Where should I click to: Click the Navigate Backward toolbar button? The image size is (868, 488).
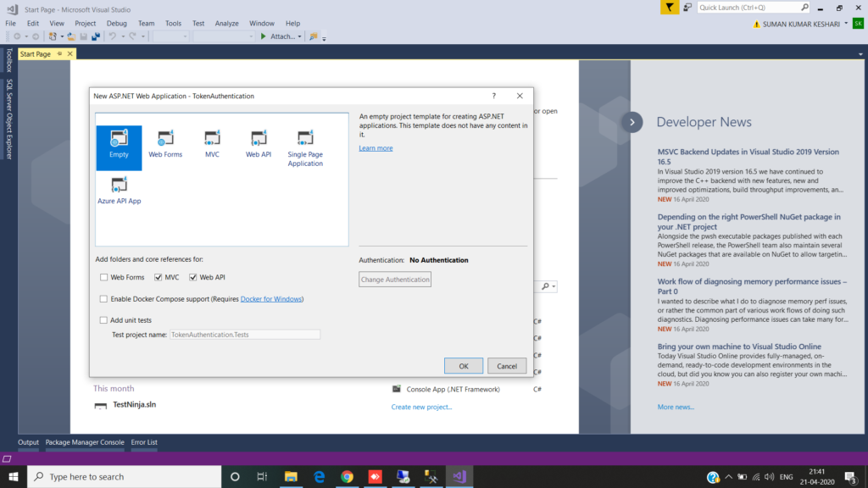click(17, 36)
